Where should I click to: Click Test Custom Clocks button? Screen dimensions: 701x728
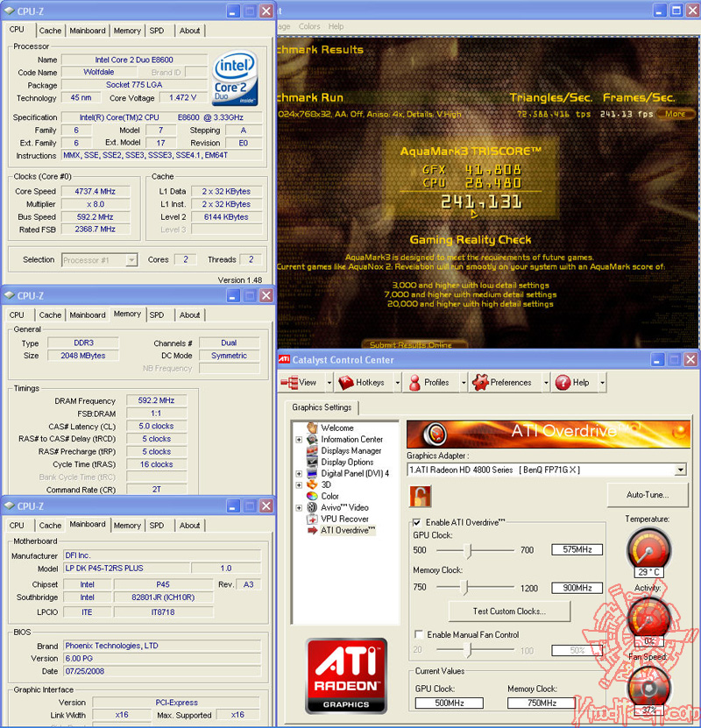pyautogui.click(x=509, y=611)
